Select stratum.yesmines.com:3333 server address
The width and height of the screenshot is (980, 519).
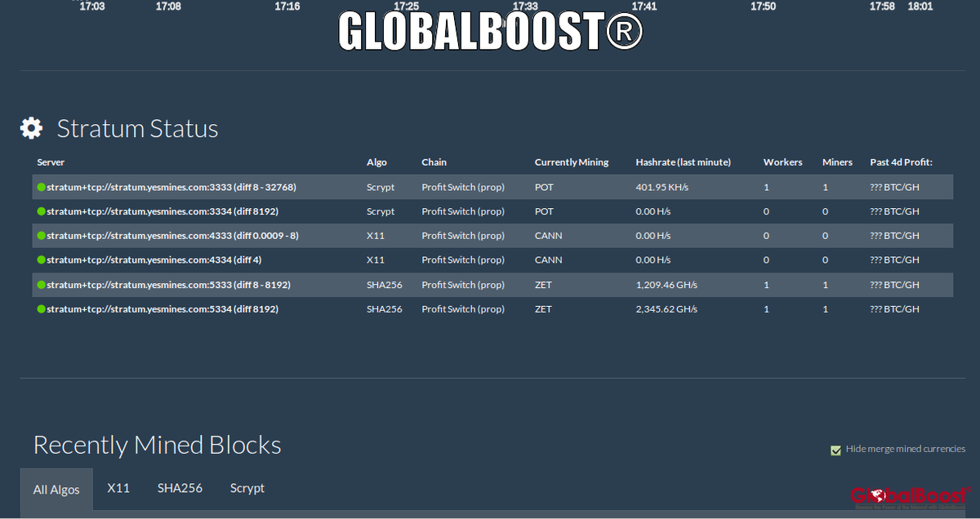[171, 187]
